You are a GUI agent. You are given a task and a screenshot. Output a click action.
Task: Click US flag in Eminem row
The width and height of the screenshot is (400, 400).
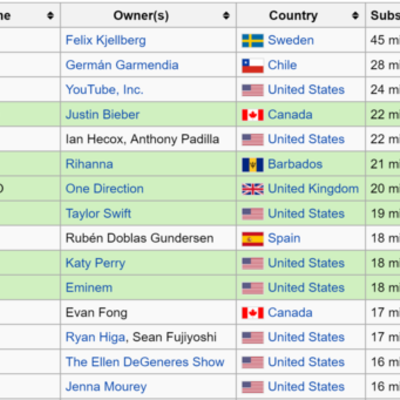coord(253,288)
